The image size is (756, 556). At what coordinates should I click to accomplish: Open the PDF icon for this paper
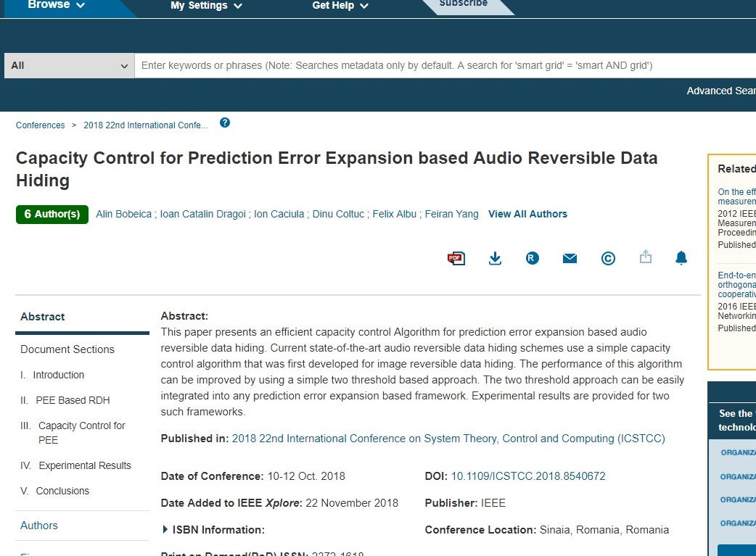point(456,258)
